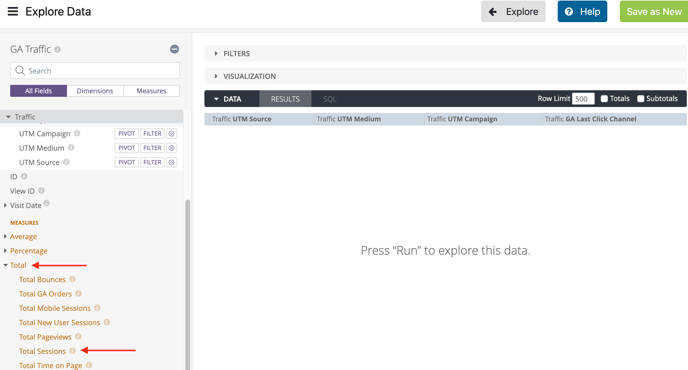This screenshot has height=370, width=688.
Task: Show info for Total Time on Page
Action: click(x=89, y=365)
